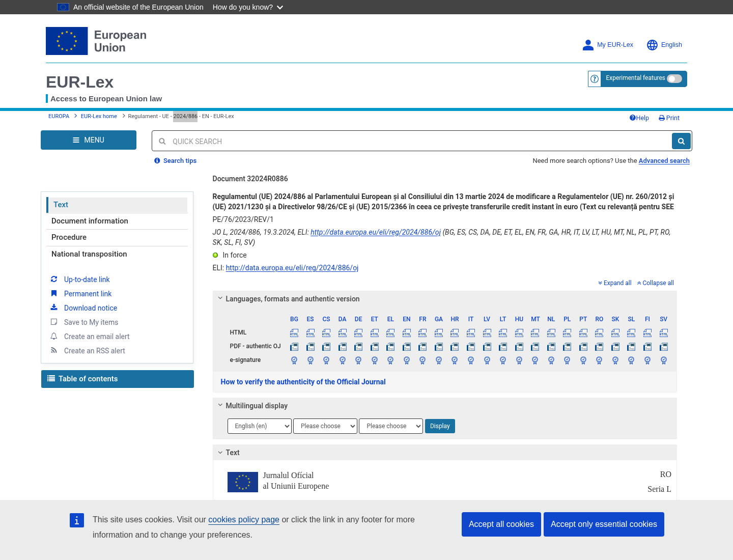Click the RSS alert feed icon
733x560 pixels.
(54, 350)
